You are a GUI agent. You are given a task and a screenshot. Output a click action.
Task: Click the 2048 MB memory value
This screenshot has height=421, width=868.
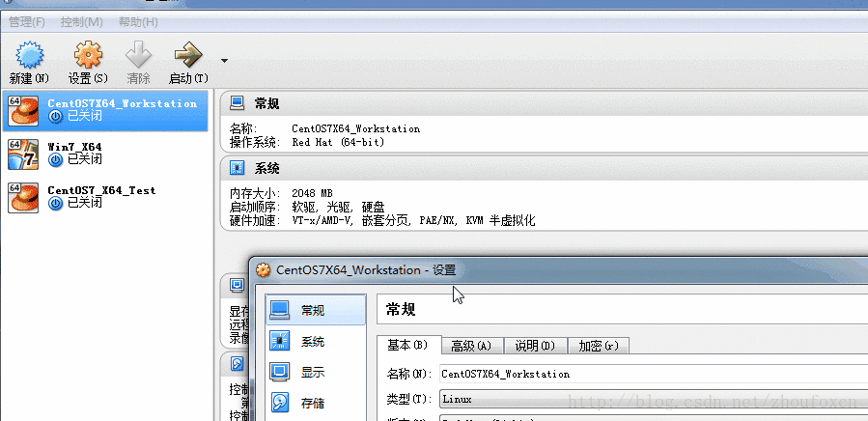pos(312,194)
